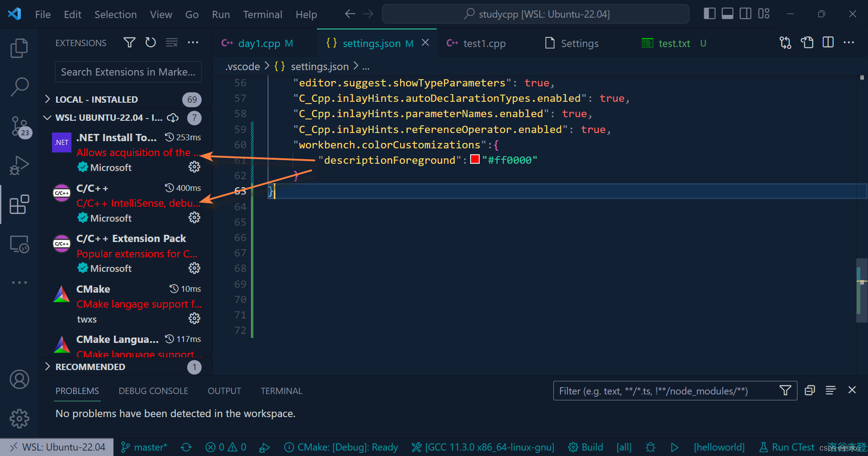Switch to DEBUG CONSOLE panel tab
The height and width of the screenshot is (456, 868).
coord(153,391)
